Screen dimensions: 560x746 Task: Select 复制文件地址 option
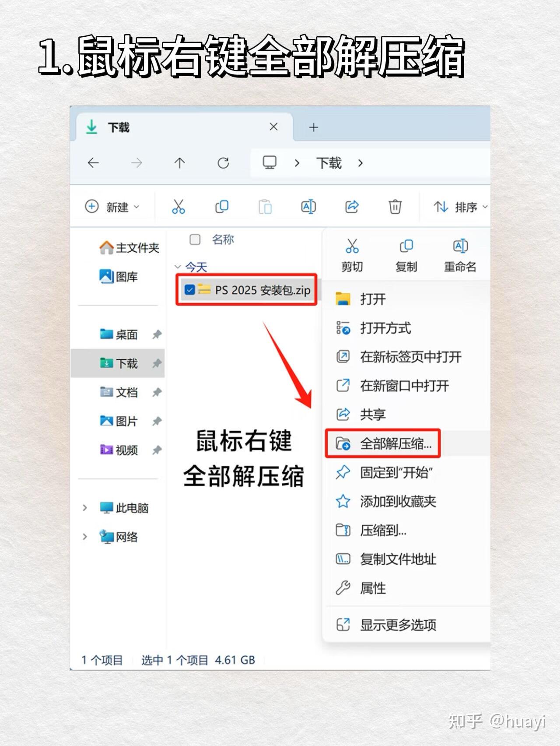(406, 559)
